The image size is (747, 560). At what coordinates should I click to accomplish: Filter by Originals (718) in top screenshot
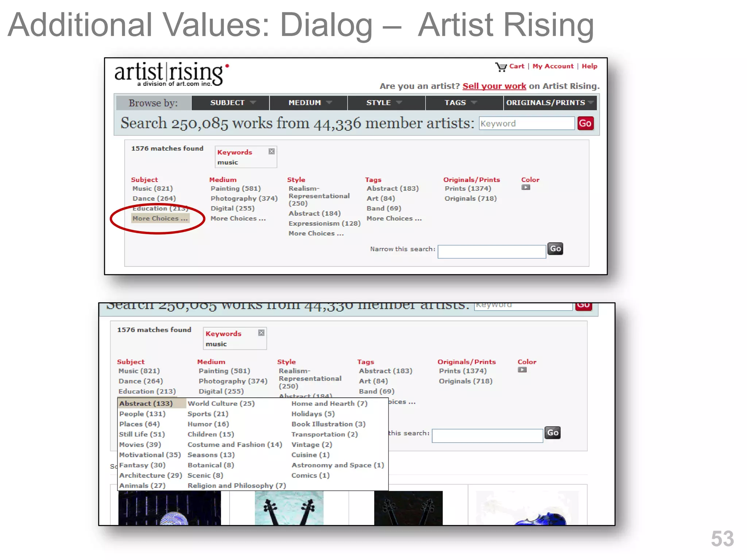click(x=471, y=198)
